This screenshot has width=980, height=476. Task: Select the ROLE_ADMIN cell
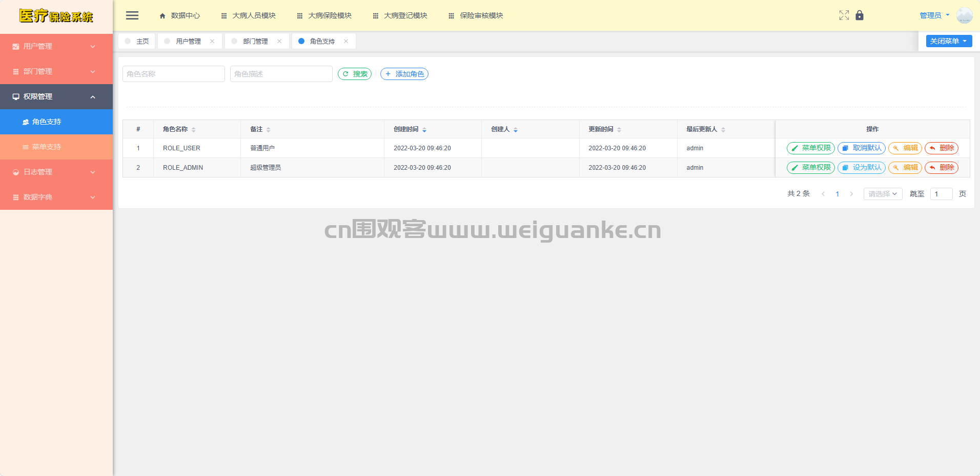pyautogui.click(x=197, y=168)
